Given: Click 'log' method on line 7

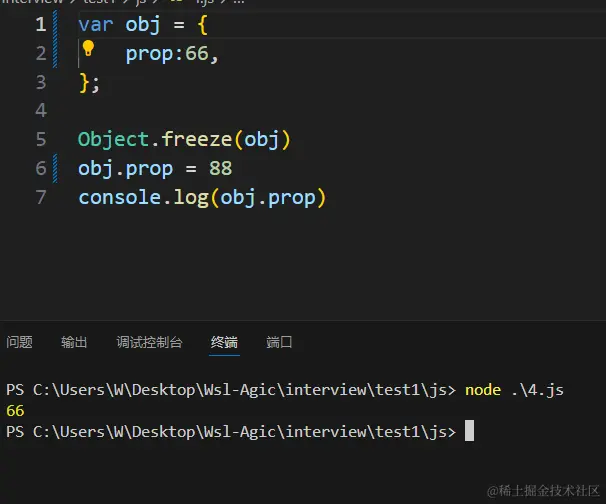Looking at the screenshot, I should [191, 198].
